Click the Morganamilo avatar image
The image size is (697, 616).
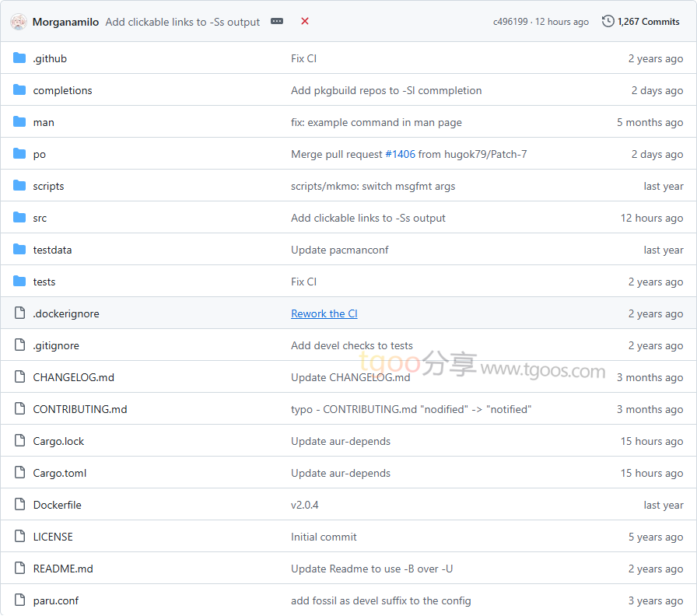[19, 22]
